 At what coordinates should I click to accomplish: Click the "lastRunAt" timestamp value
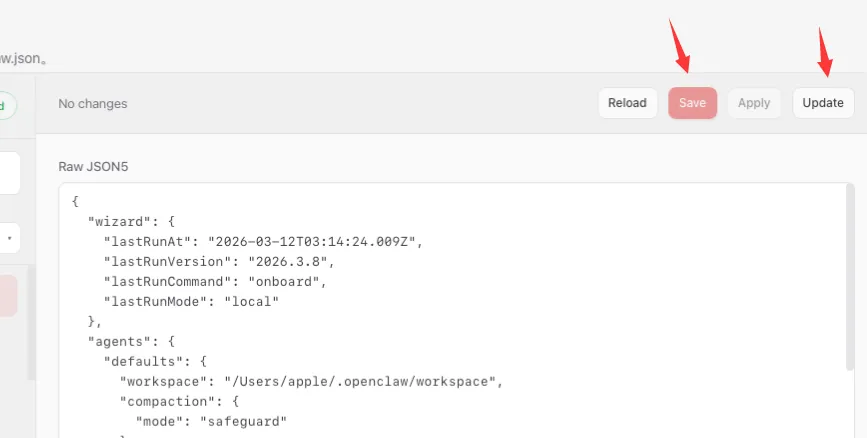click(x=316, y=241)
